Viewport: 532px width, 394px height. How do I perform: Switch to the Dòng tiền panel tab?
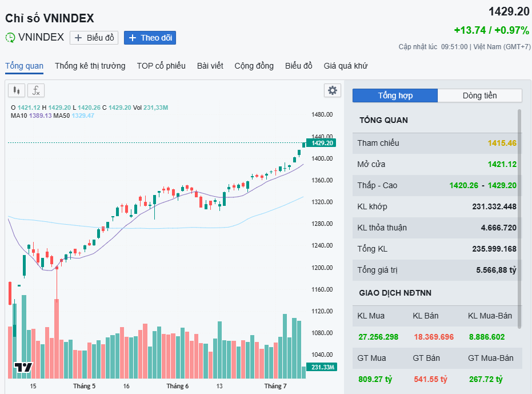pyautogui.click(x=480, y=95)
